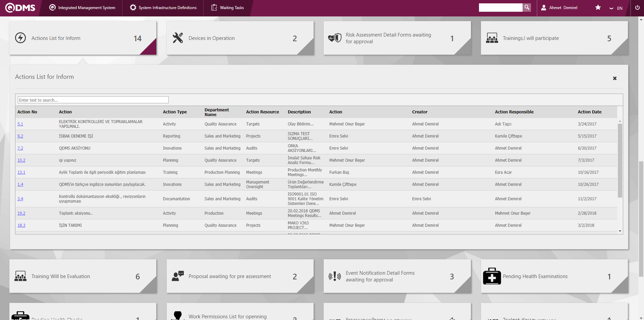Open the favorites star icon
Screen dimensions: 644x320
click(x=598, y=7)
